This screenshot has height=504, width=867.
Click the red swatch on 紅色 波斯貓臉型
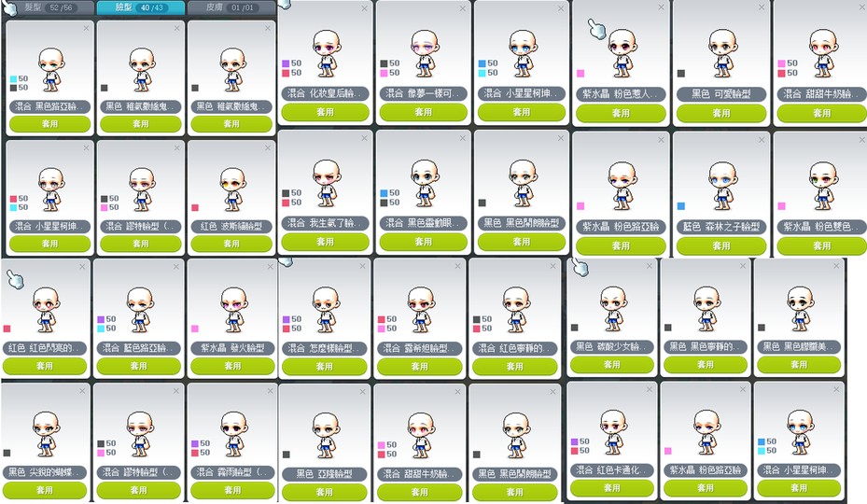[195, 207]
